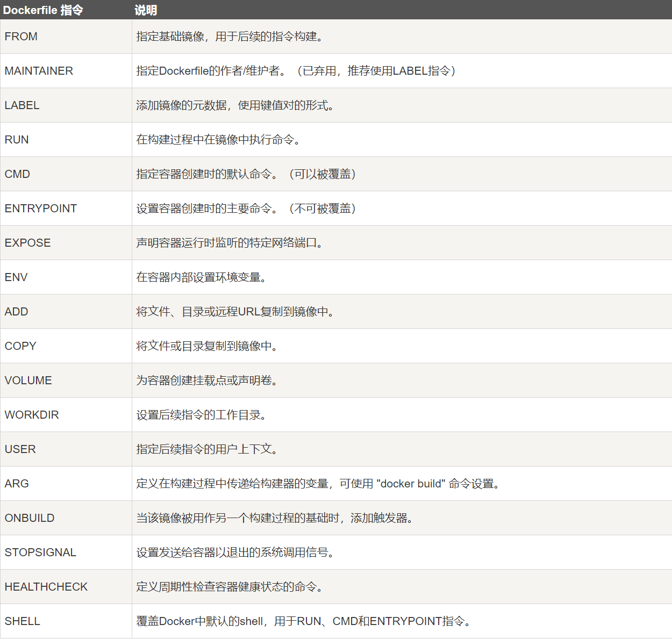
Task: Click the CMD instruction name
Action: [x=17, y=174]
